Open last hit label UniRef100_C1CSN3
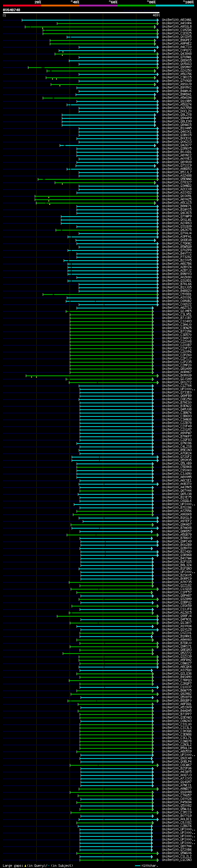The image size is (197, 868). (x=176, y=860)
